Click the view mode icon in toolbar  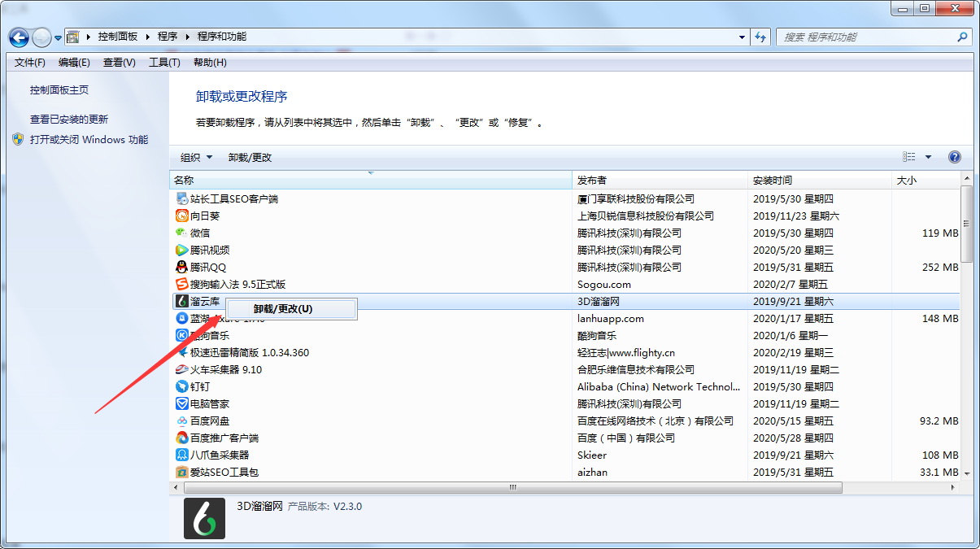(909, 157)
